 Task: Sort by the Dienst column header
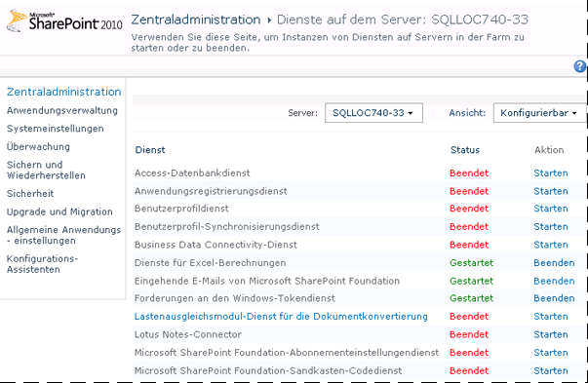[x=150, y=150]
